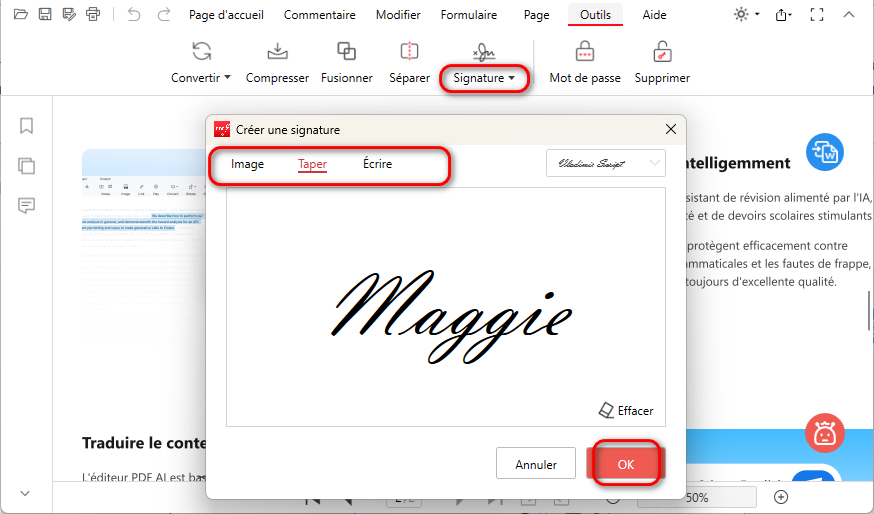The image size is (874, 514).
Task: Confirm signature with OK button
Action: (625, 464)
